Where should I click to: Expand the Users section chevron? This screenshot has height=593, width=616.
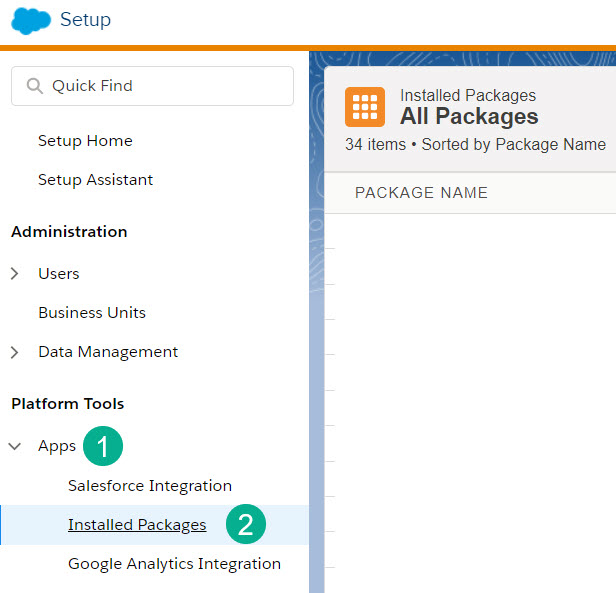[x=15, y=273]
